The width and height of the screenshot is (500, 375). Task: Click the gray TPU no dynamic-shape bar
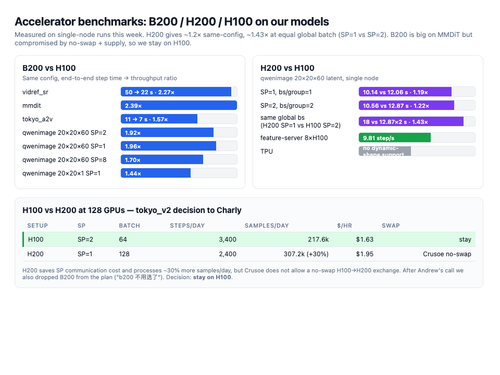[385, 151]
